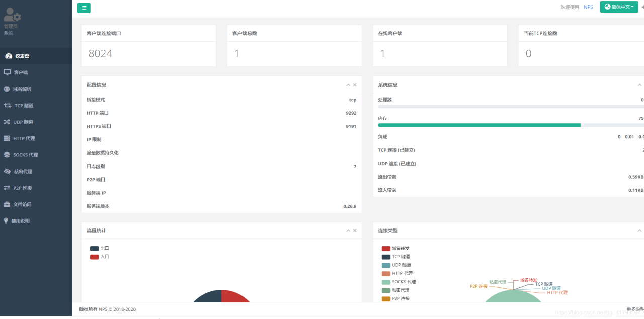Toggle sidebar with green hamburger button
The height and width of the screenshot is (319, 644).
84,7
